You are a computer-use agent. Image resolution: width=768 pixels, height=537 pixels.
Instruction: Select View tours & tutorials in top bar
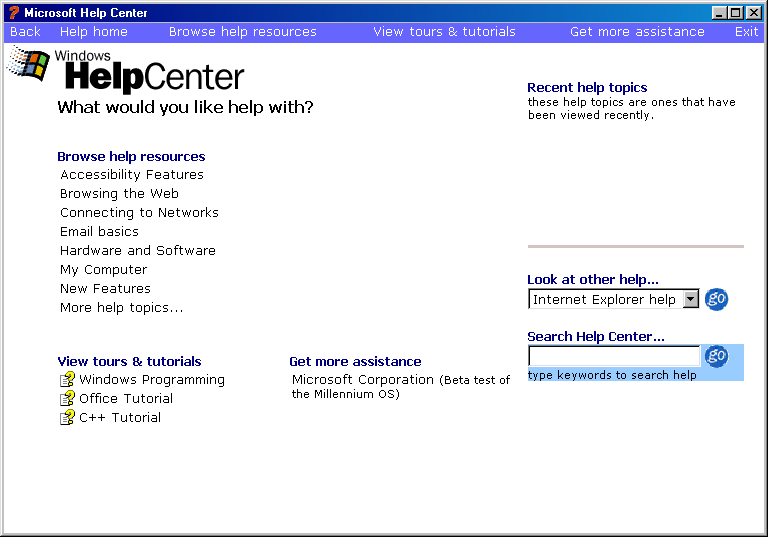pos(444,32)
